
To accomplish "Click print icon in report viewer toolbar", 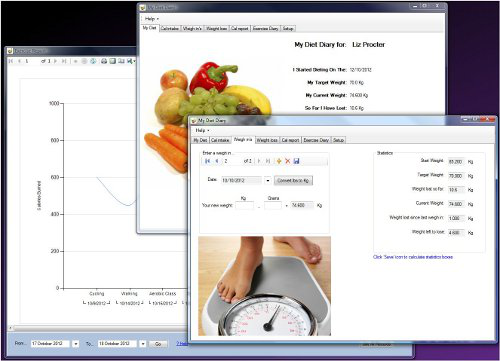I will pyautogui.click(x=104, y=61).
